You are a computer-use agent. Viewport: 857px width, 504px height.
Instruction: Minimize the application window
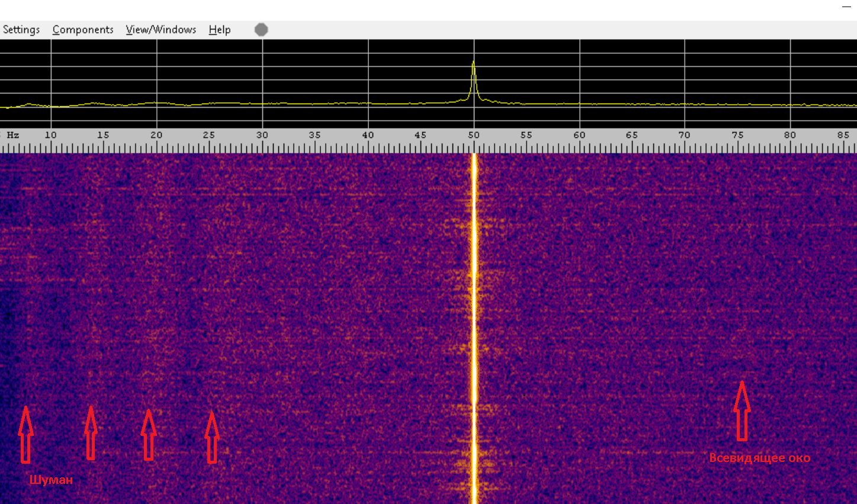(846, 7)
